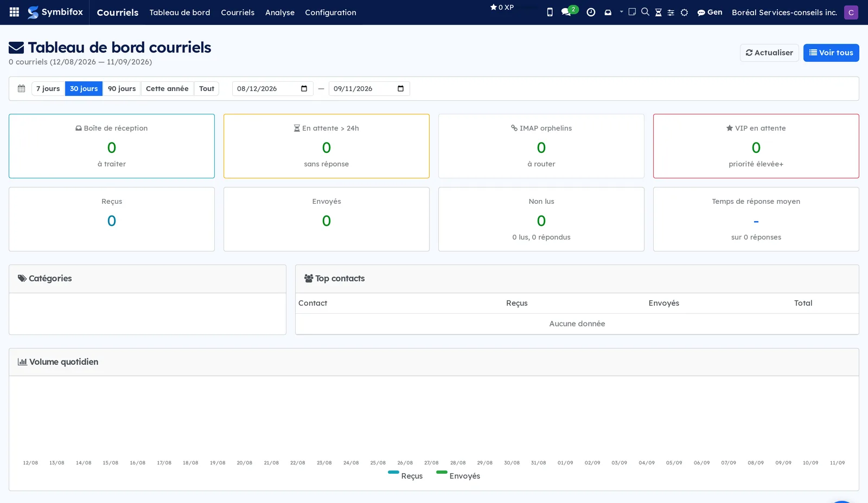Screen dimensions: 868x503
Task: Open the clock activity icon
Action: coord(591,12)
